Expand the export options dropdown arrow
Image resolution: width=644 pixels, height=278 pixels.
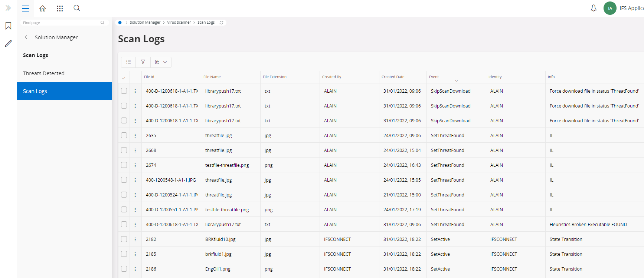[165, 62]
